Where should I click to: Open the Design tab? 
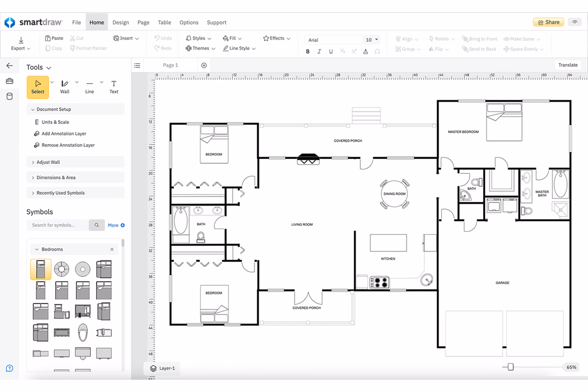(121, 23)
